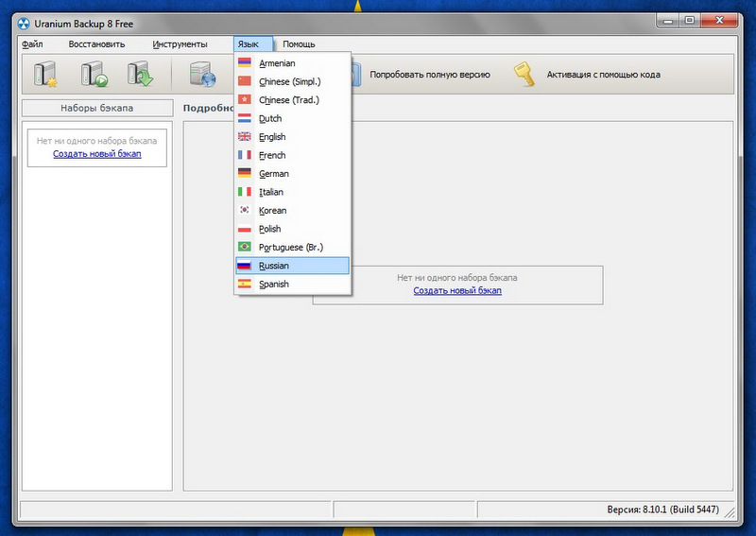Close the Uranium Backup window

pos(719,20)
